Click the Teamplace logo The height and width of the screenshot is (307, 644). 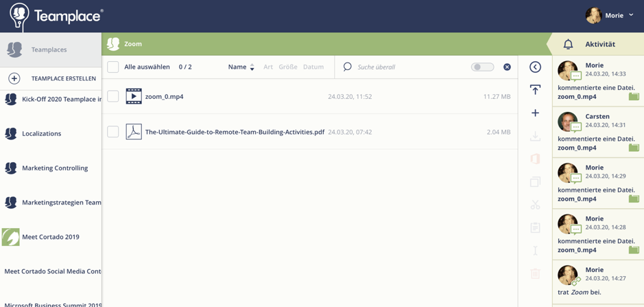coord(56,16)
